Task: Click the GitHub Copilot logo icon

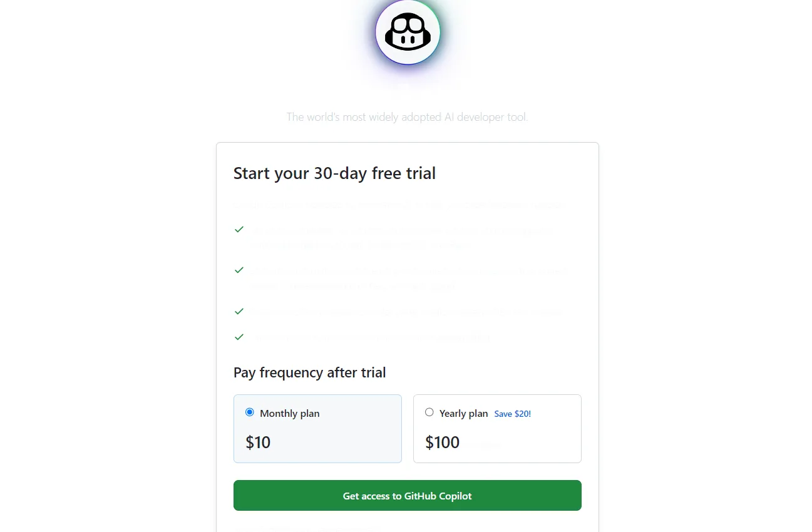Action: tap(408, 32)
